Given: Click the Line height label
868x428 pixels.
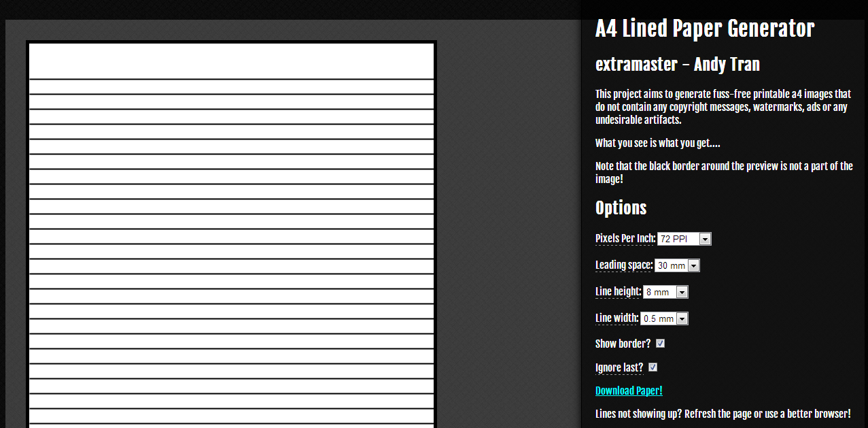Looking at the screenshot, I should (x=617, y=291).
